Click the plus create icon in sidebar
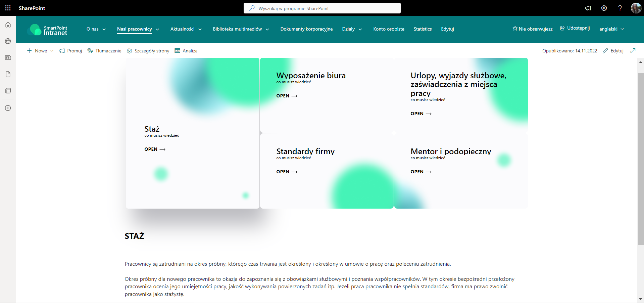 tap(8, 108)
